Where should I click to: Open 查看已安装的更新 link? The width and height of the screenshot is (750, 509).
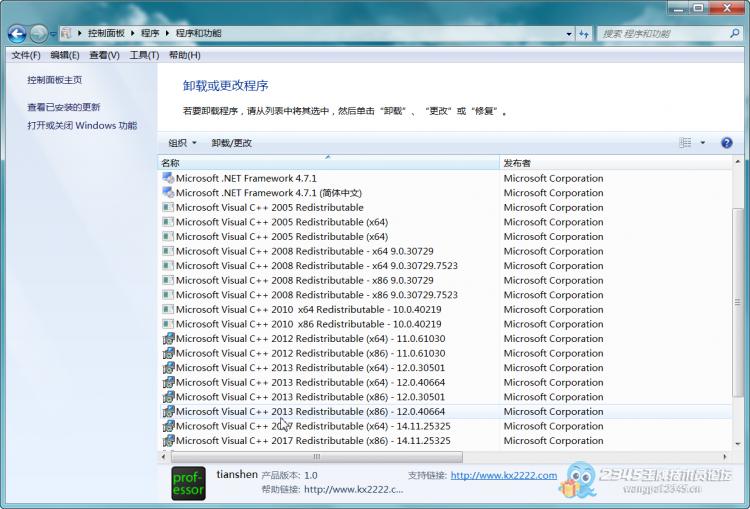pyautogui.click(x=64, y=107)
